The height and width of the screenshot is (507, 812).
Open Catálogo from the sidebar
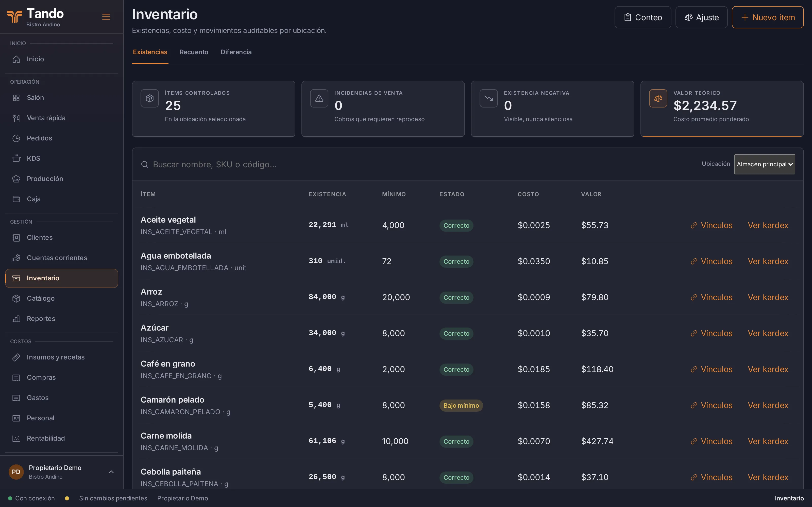pos(61,298)
